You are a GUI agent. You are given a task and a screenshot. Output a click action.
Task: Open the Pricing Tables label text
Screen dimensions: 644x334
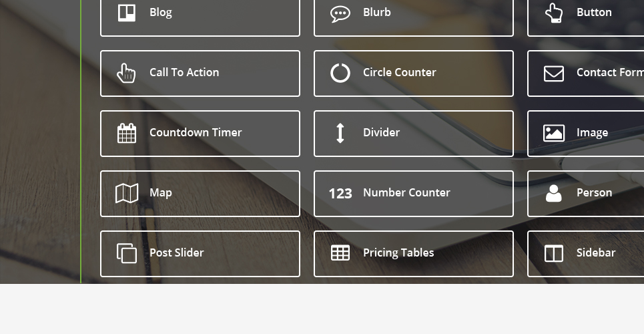tap(398, 253)
